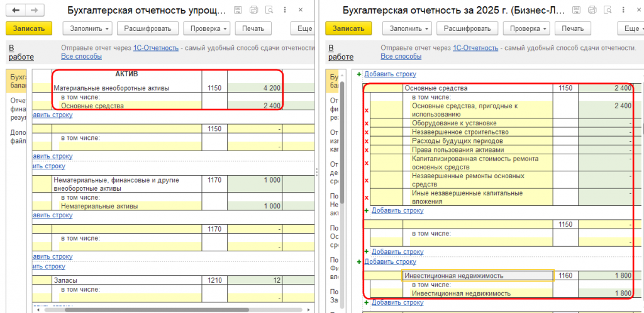This screenshot has height=313, width=644.
Task: Click 'Добавить строку' below 'Иные незавершенные капитальные вложения'
Action: click(x=397, y=210)
